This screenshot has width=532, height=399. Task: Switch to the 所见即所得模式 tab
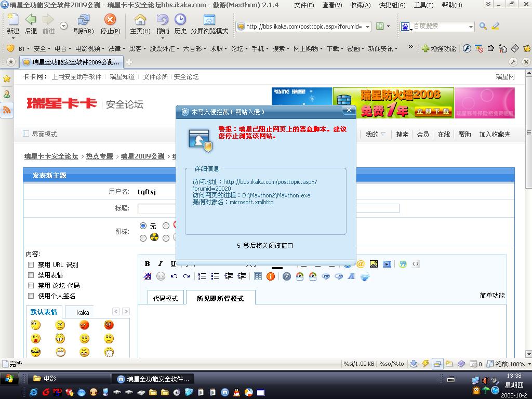220,298
